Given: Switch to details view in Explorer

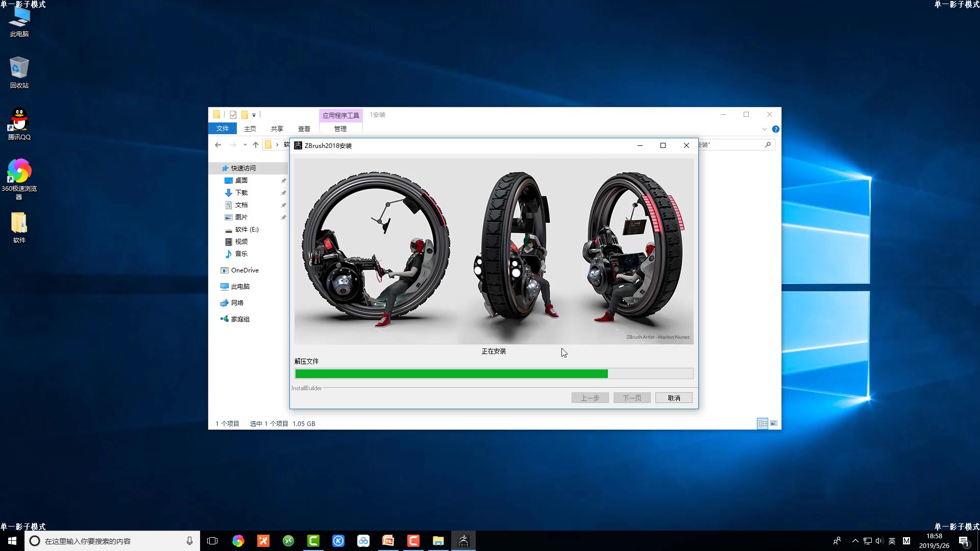Looking at the screenshot, I should click(763, 423).
